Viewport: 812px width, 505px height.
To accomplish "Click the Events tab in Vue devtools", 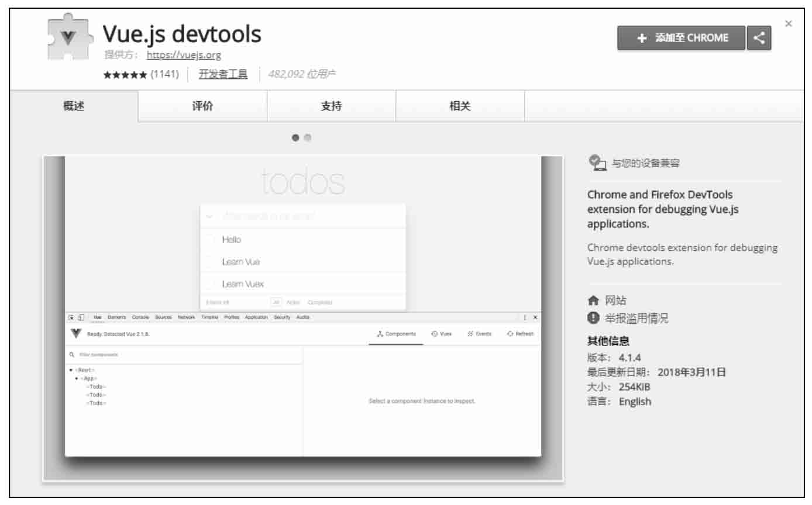I will [x=480, y=334].
